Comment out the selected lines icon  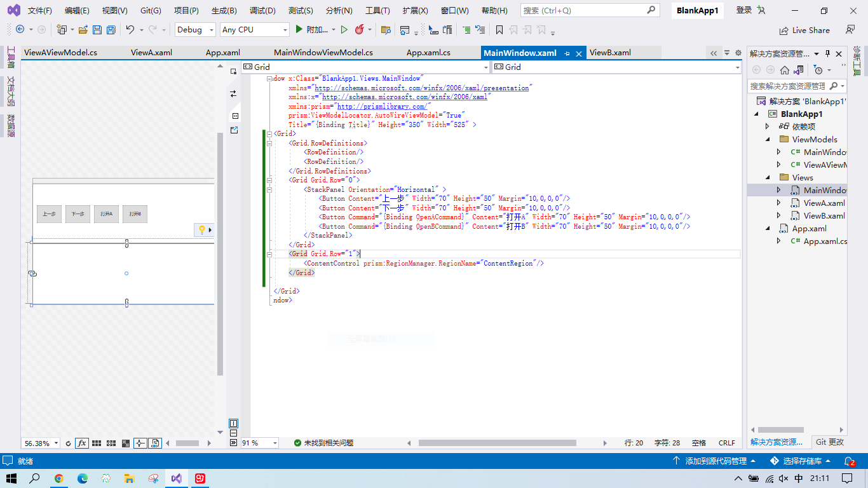pyautogui.click(x=466, y=29)
